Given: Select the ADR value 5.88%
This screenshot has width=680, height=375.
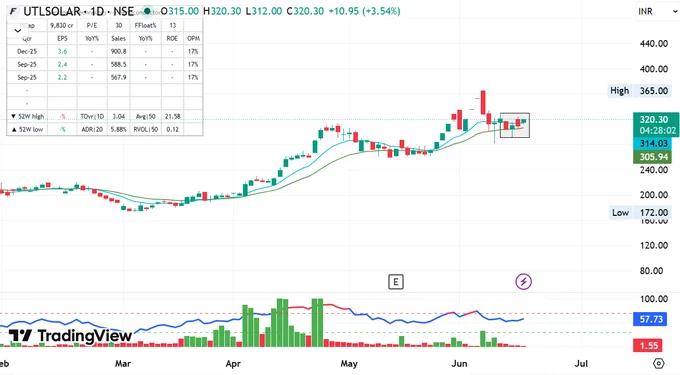Looking at the screenshot, I should tap(118, 130).
